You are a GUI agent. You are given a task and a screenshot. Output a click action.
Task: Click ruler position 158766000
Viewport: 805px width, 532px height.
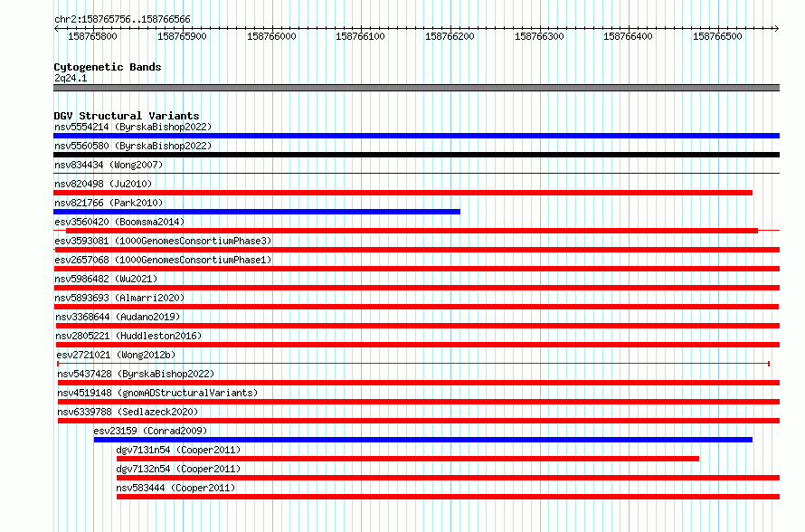click(x=271, y=36)
